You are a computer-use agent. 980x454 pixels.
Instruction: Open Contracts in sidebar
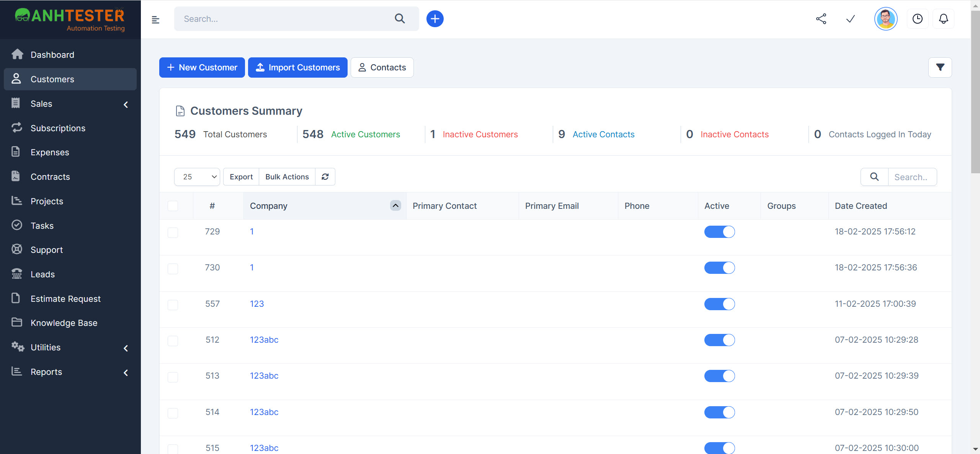tap(70, 177)
